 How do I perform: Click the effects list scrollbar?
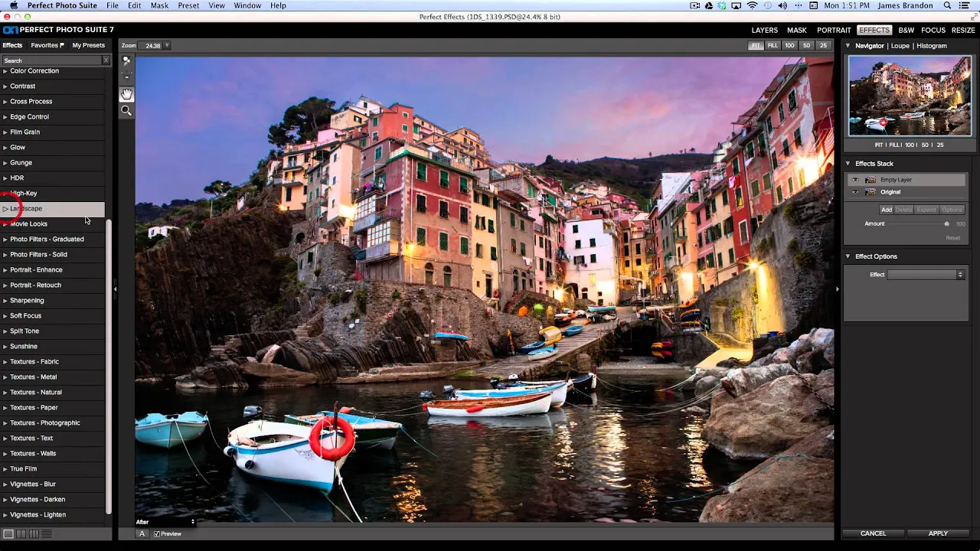click(109, 366)
